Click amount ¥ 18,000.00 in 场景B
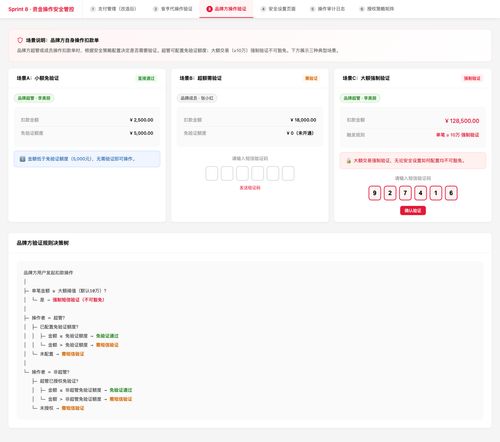Viewport: 500px width, 442px height. pyautogui.click(x=303, y=120)
